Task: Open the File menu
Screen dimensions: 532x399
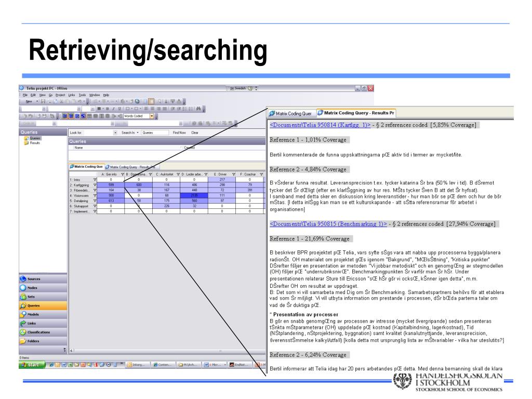Action: [x=25, y=95]
